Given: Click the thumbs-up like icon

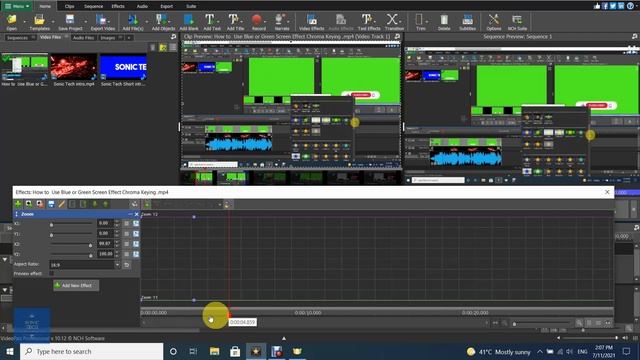Looking at the screenshot, I should click(x=597, y=6).
